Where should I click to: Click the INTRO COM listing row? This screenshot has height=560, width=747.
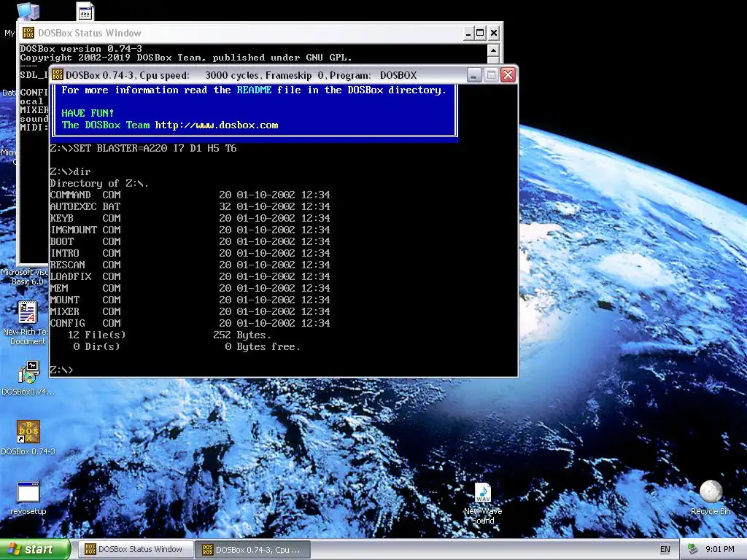point(190,253)
